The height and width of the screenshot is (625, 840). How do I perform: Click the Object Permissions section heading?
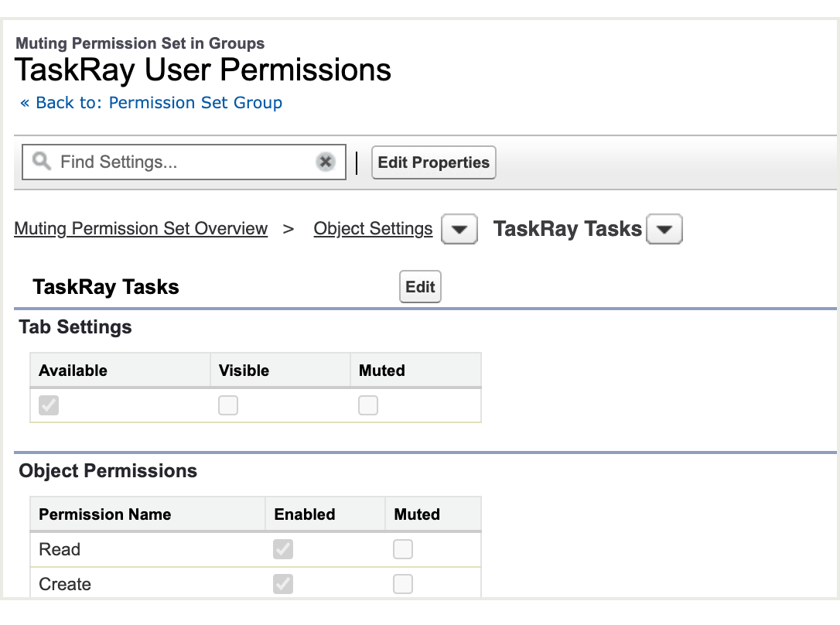tap(108, 471)
